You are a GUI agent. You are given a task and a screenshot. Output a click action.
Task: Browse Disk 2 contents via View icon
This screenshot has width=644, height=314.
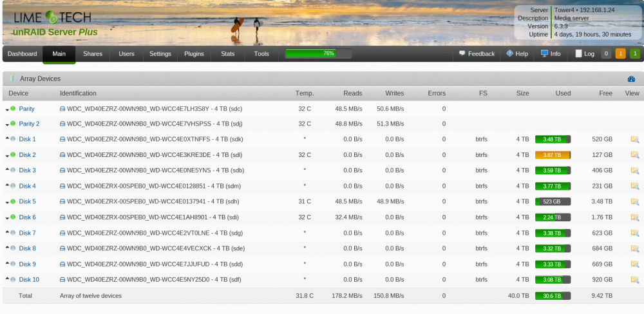pyautogui.click(x=634, y=154)
